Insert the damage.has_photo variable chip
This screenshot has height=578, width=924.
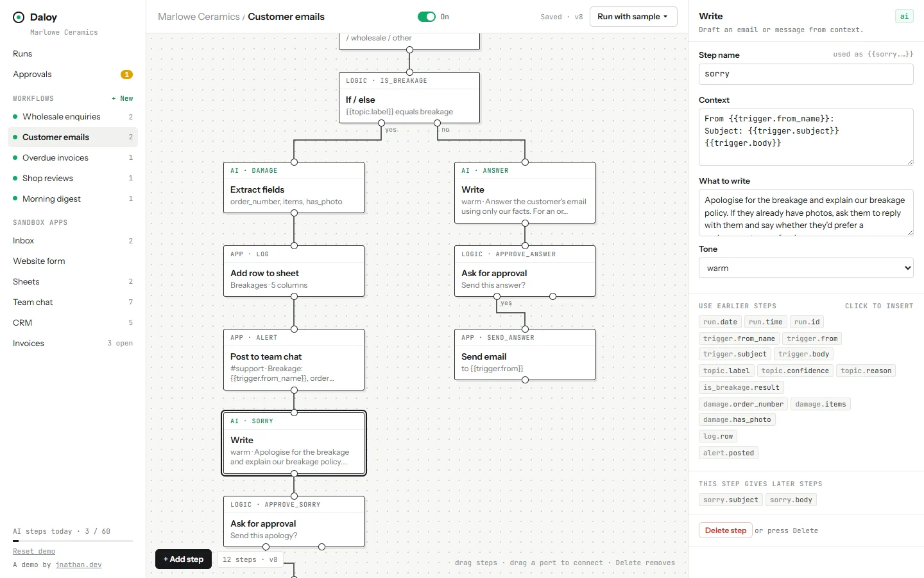737,419
